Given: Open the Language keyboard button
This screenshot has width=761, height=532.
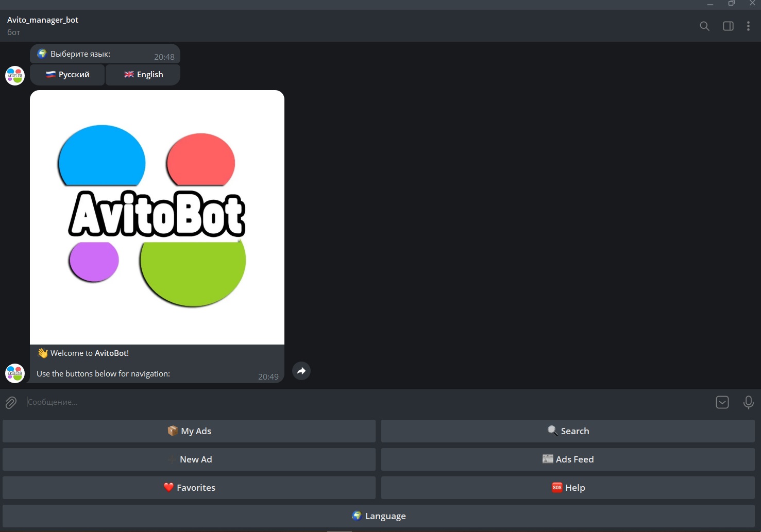Looking at the screenshot, I should [379, 516].
